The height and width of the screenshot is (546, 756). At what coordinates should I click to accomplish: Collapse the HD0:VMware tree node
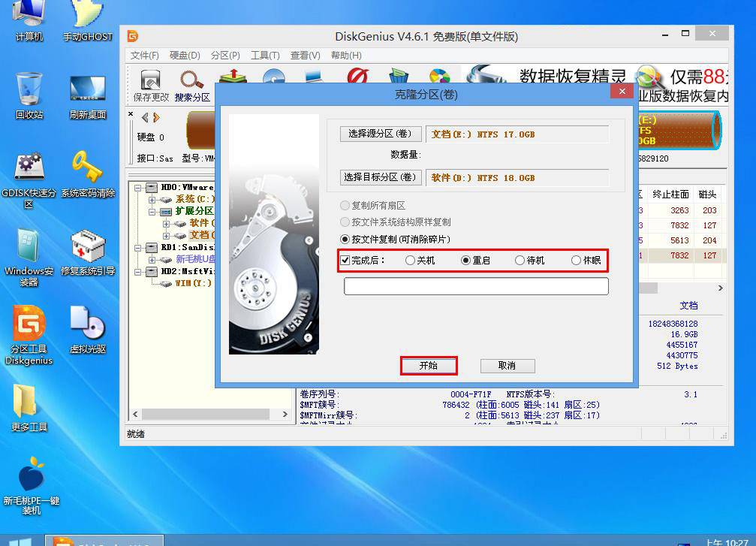coord(138,188)
